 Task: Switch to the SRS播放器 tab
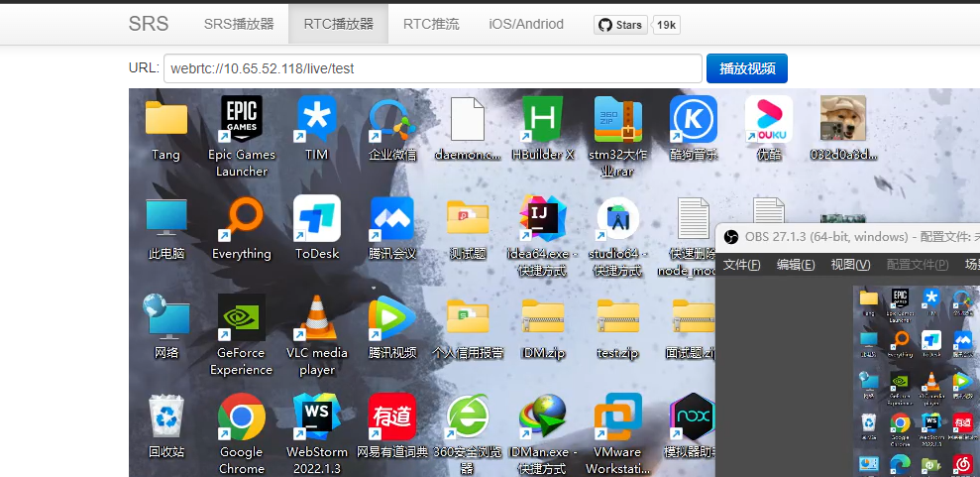[x=239, y=24]
